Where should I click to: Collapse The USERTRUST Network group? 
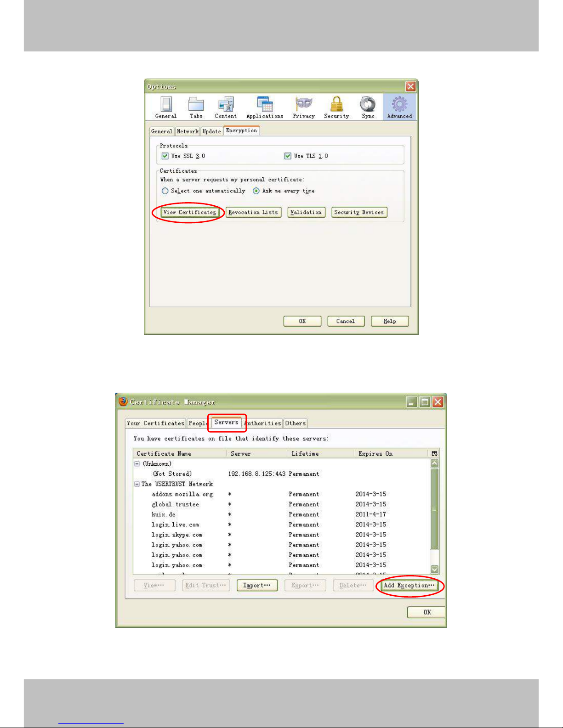point(137,484)
